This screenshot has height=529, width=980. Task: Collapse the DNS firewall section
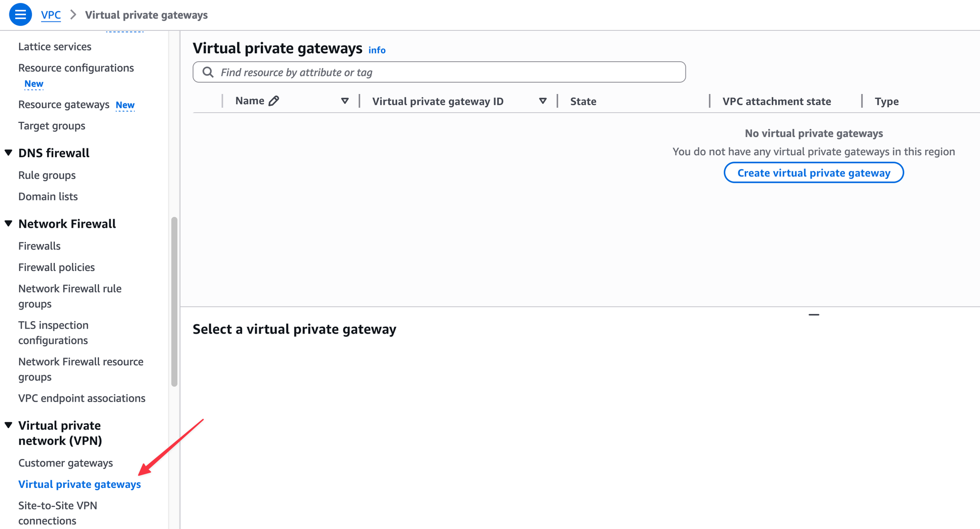tap(8, 153)
